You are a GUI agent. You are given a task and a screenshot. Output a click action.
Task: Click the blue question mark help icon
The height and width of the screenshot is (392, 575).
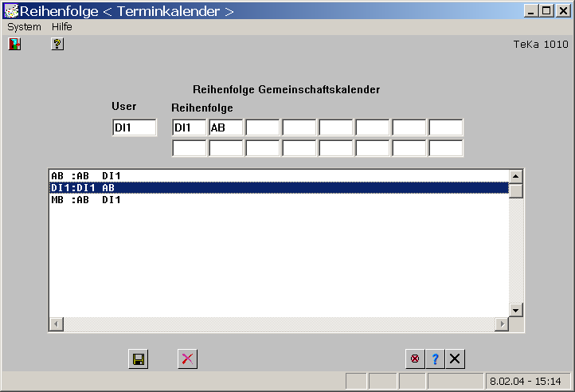(x=435, y=359)
